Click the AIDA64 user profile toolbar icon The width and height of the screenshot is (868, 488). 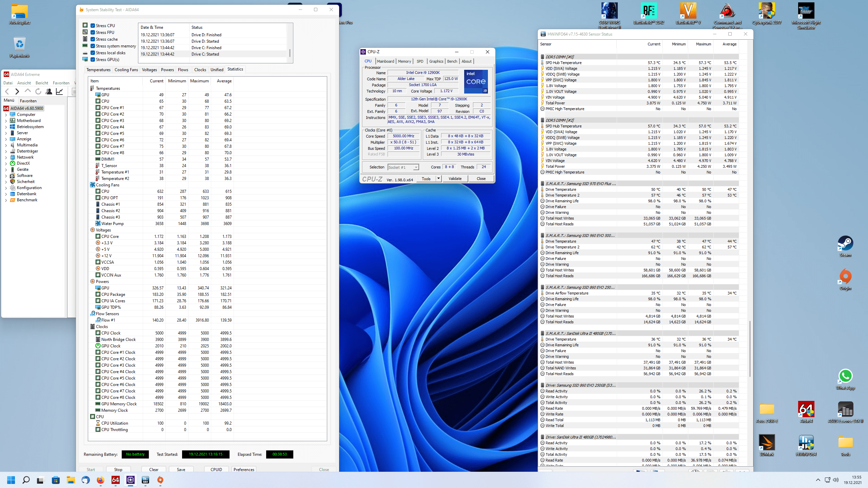49,91
